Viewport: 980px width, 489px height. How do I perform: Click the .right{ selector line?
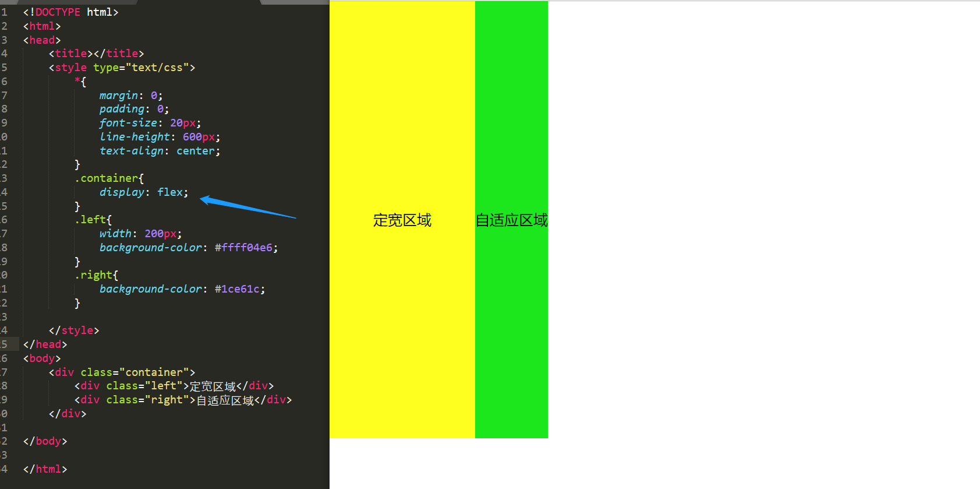point(96,275)
